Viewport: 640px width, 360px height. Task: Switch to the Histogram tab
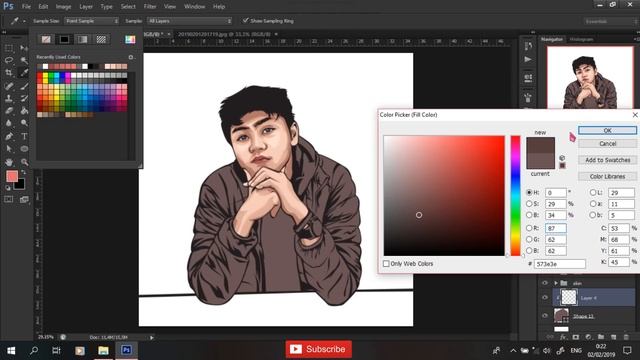581,39
